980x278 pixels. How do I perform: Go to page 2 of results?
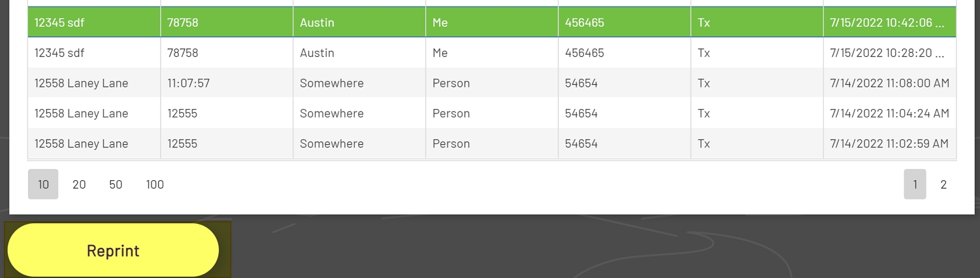tap(943, 185)
